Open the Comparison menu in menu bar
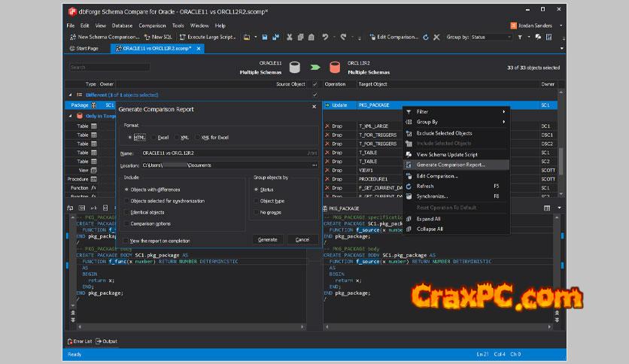The image size is (629, 364). [152, 26]
